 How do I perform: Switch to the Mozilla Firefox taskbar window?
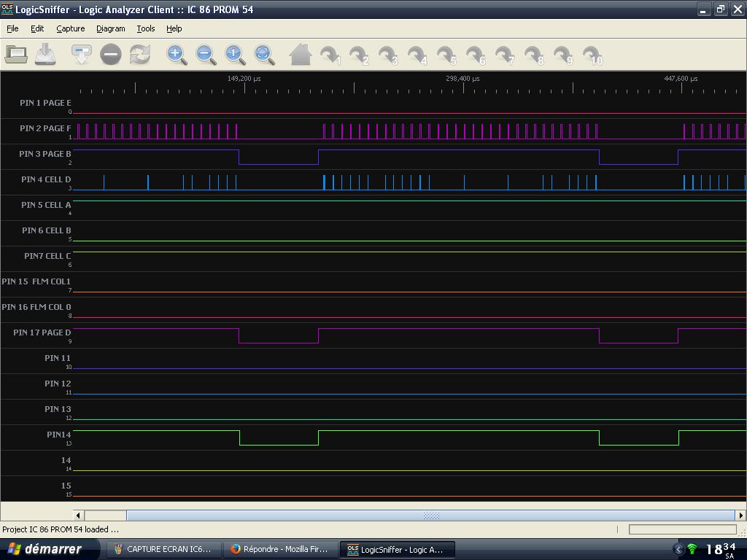[279, 549]
